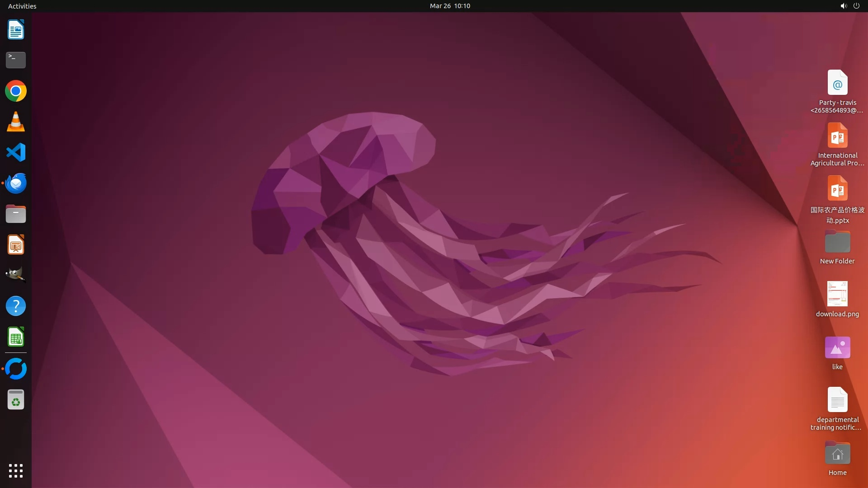Open GIMP image editor

[16, 275]
